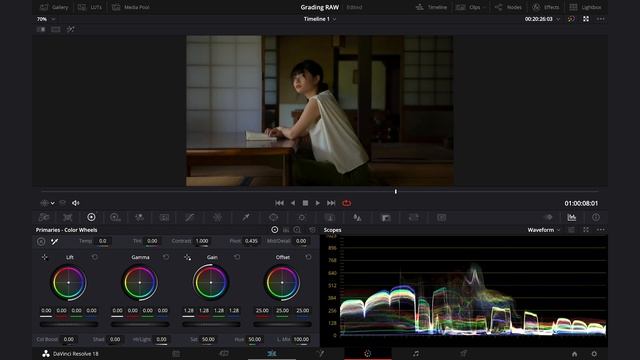Open the Blur palette

click(357, 218)
